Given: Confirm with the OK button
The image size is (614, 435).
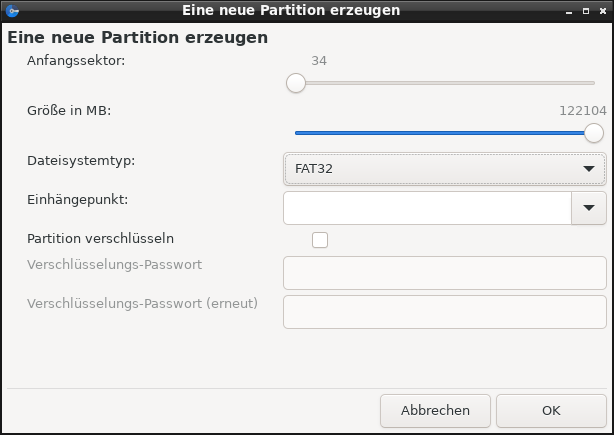Looking at the screenshot, I should pyautogui.click(x=551, y=410).
